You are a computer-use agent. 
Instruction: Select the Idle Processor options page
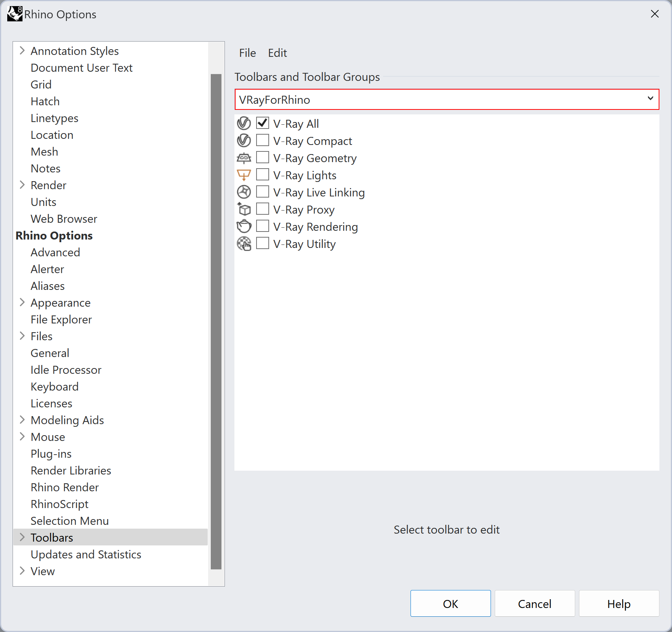66,370
